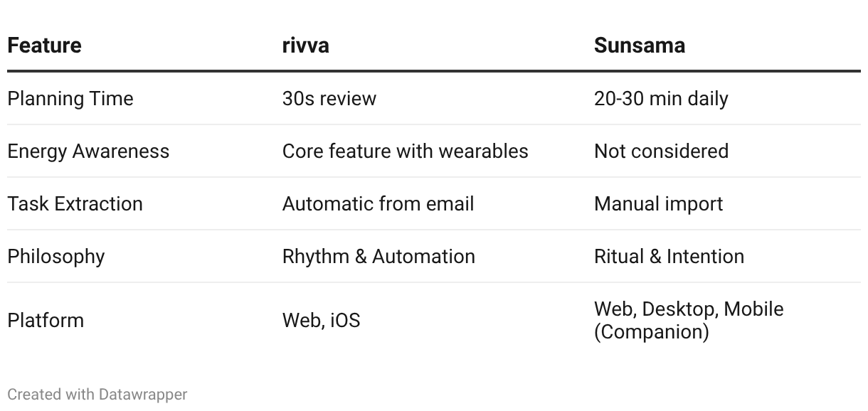Select the Planning Time row label
Image resolution: width=868 pixels, height=411 pixels.
[70, 98]
